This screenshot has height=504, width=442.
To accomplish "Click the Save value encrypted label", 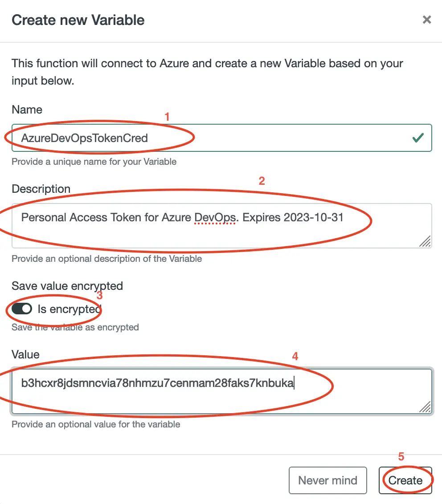I will [x=67, y=286].
